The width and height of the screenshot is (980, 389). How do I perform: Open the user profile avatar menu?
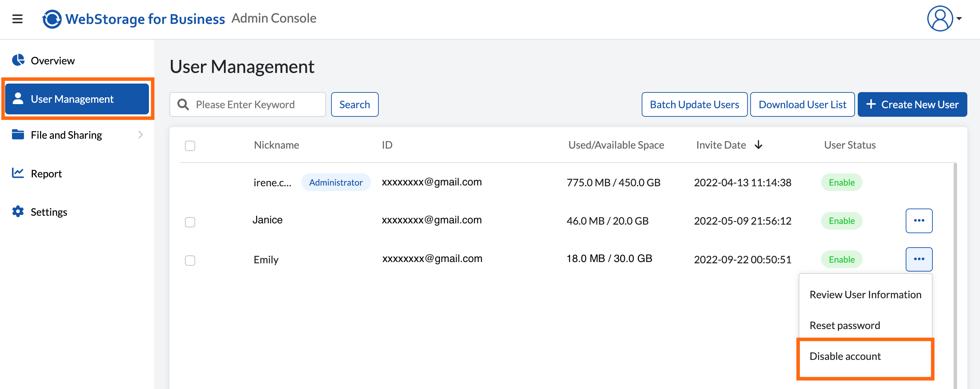pyautogui.click(x=944, y=18)
